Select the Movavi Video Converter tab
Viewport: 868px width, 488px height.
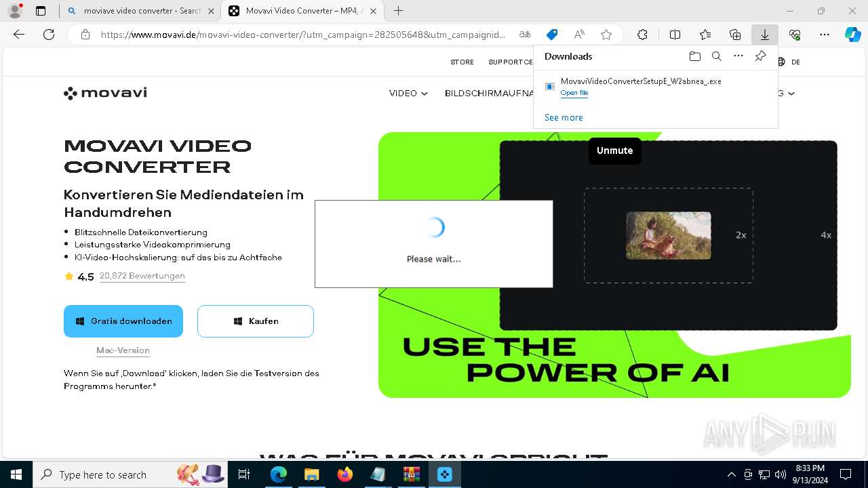[x=302, y=11]
